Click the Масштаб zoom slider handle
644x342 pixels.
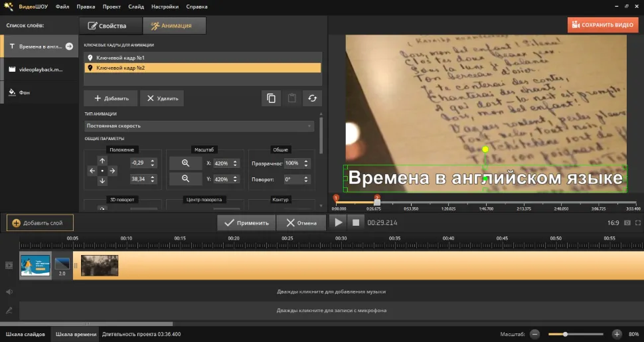[565, 334]
